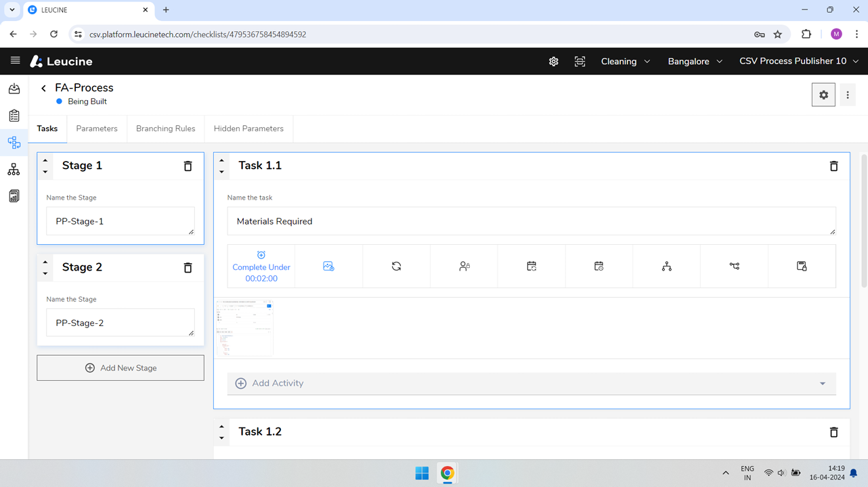
Task: Move Stage 1 up with arrow
Action: coord(45,161)
